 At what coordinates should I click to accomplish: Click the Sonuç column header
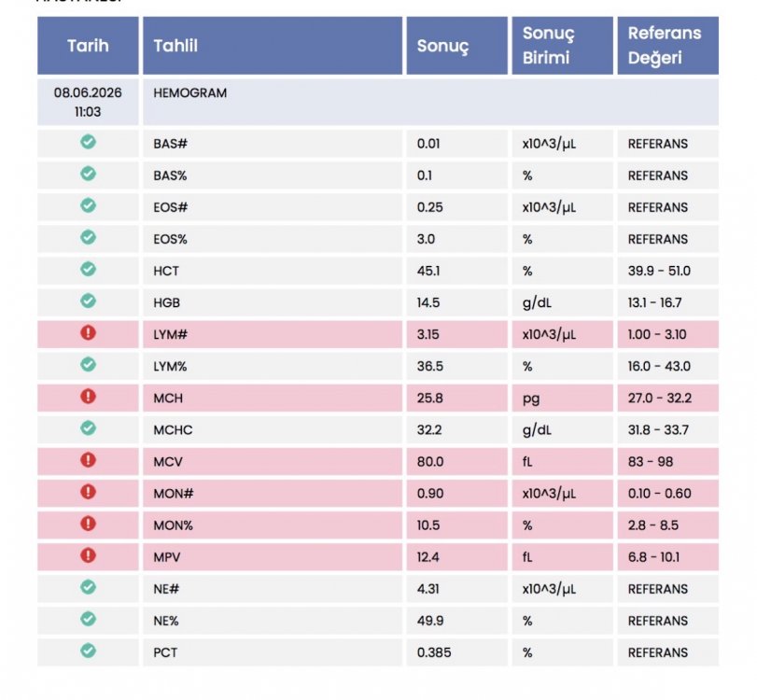(456, 46)
